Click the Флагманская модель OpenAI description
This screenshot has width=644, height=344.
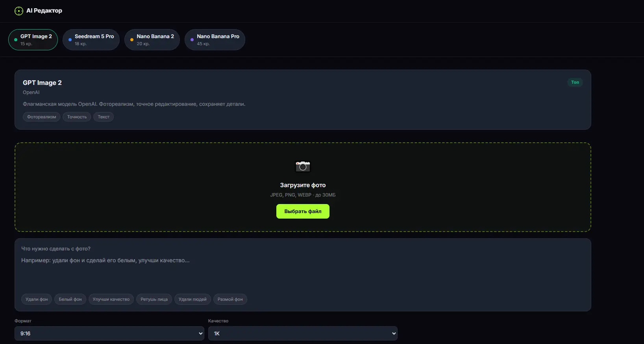[134, 104]
